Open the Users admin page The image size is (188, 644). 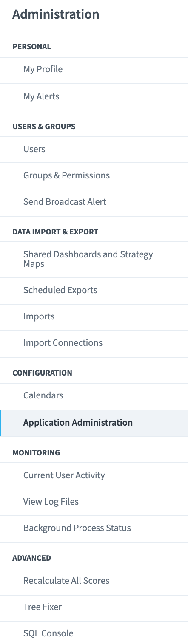coord(94,149)
